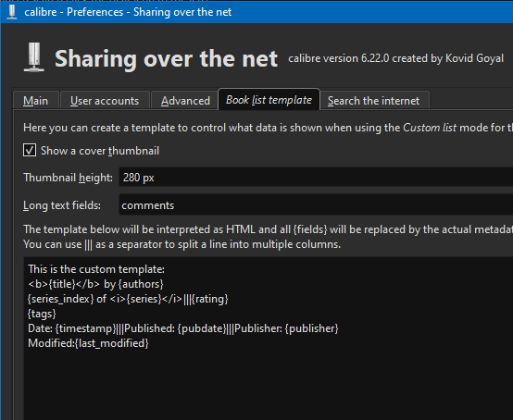Click the Thumbnail height label
The width and height of the screenshot is (513, 420).
[x=68, y=178]
